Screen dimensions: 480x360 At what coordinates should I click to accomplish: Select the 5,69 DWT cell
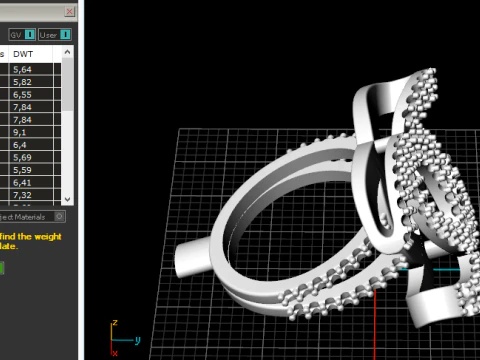click(31, 157)
